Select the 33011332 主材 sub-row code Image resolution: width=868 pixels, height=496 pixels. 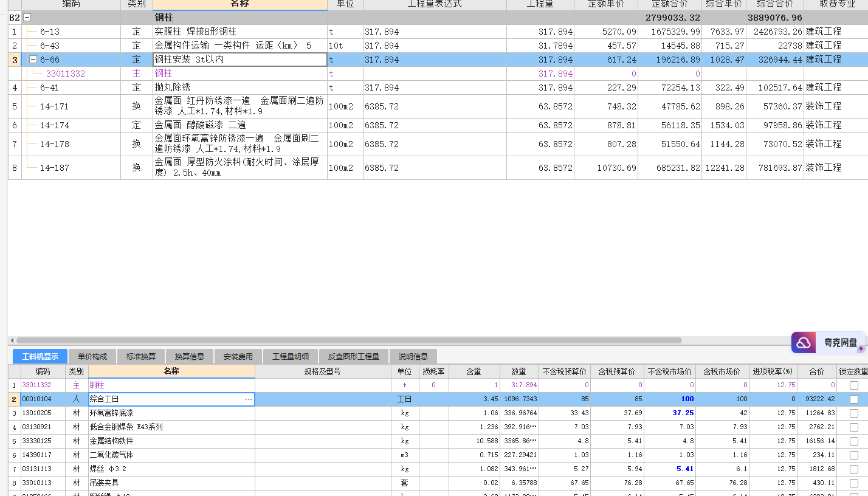click(x=66, y=74)
